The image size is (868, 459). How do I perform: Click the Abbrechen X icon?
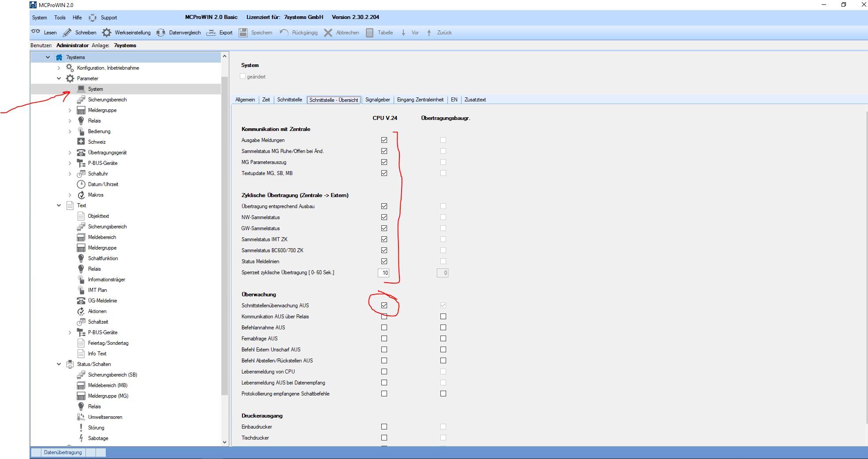[x=328, y=33]
